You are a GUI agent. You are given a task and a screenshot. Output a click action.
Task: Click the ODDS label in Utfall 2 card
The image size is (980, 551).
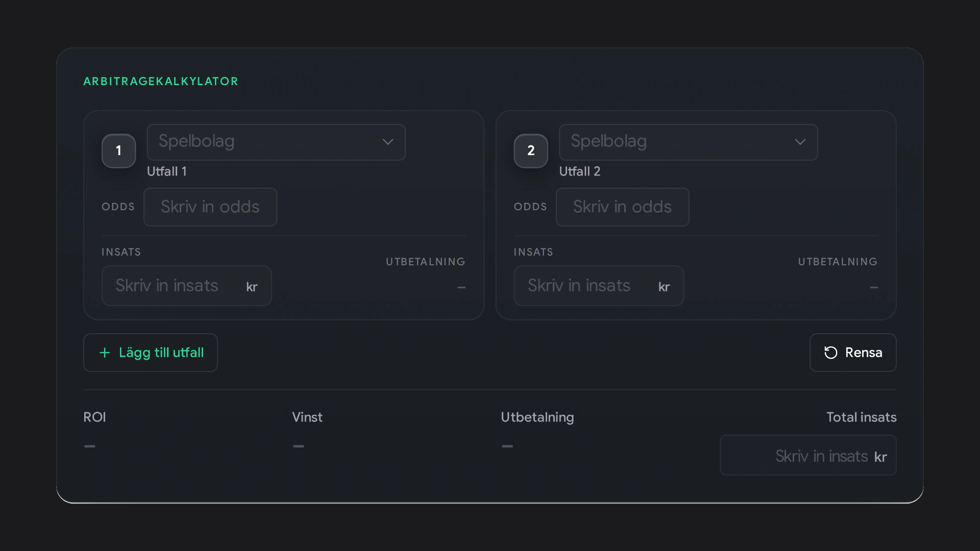[530, 207]
